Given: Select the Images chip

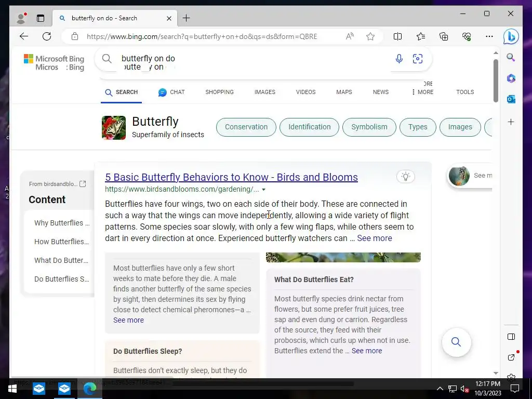Looking at the screenshot, I should pyautogui.click(x=460, y=127).
